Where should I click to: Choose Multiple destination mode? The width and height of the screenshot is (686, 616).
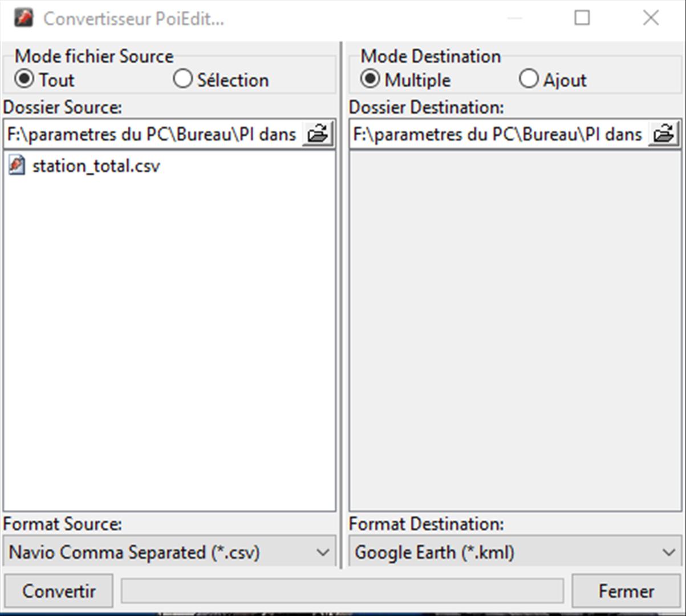[370, 79]
